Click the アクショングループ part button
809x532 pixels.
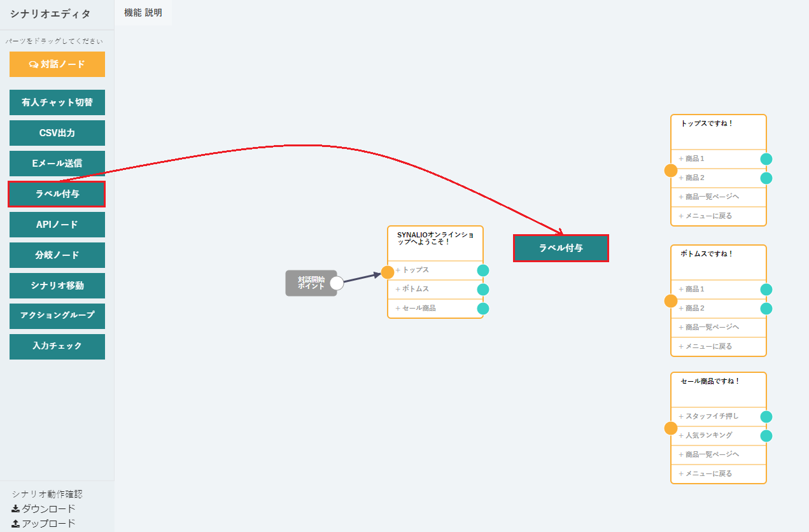point(57,316)
